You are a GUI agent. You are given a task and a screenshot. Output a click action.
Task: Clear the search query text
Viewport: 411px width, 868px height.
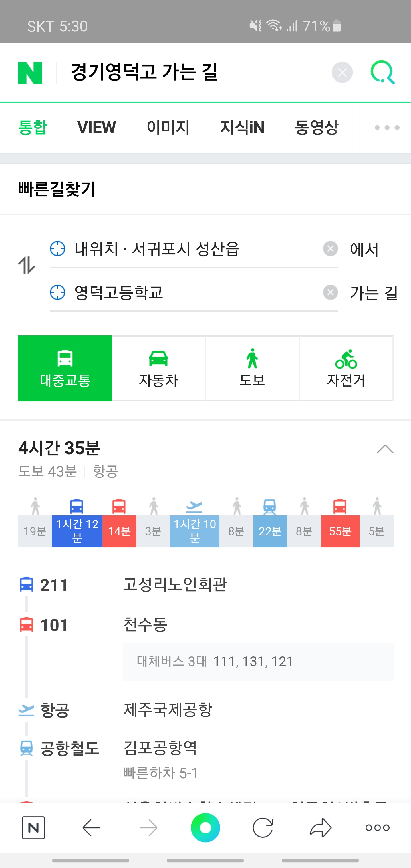point(342,73)
